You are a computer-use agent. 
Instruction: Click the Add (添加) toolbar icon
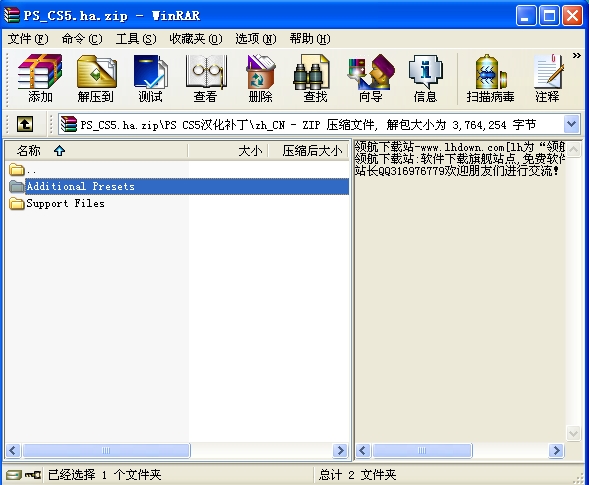click(40, 79)
